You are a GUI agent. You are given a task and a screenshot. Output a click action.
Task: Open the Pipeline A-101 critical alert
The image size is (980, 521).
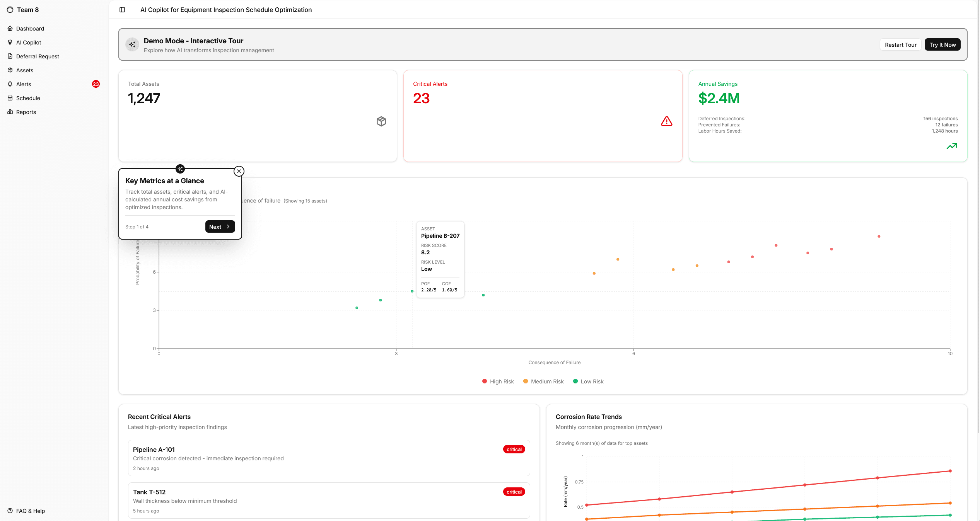(329, 458)
